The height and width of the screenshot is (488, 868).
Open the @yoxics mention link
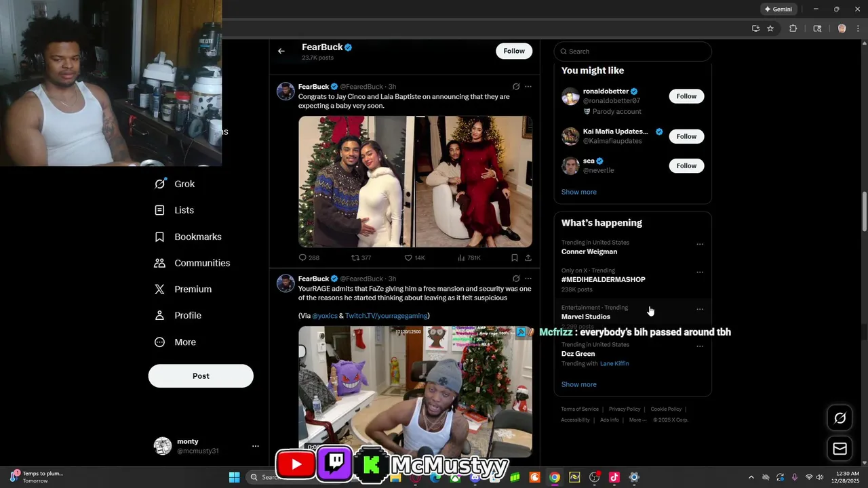coord(324,316)
